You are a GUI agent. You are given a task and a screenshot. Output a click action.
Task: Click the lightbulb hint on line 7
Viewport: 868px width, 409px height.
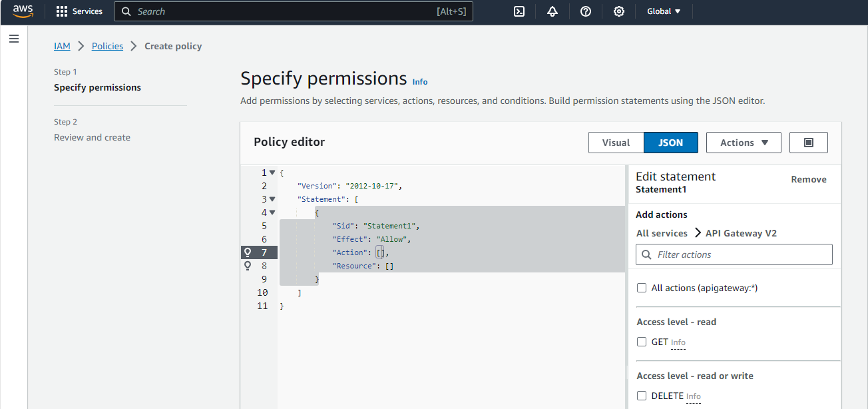[x=248, y=252]
